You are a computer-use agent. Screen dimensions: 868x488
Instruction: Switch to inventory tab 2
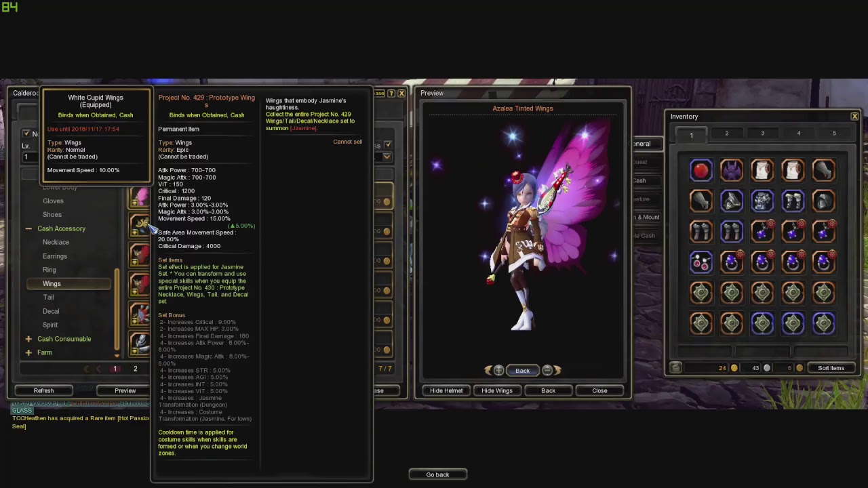tap(726, 134)
